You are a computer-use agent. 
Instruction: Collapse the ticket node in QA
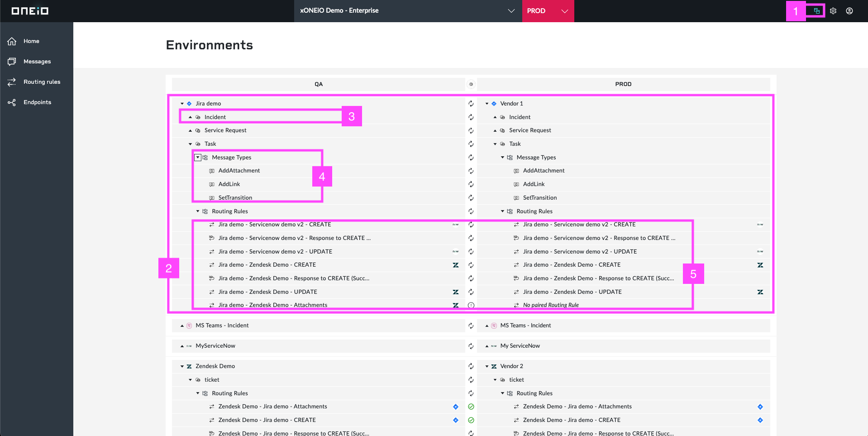coord(191,380)
